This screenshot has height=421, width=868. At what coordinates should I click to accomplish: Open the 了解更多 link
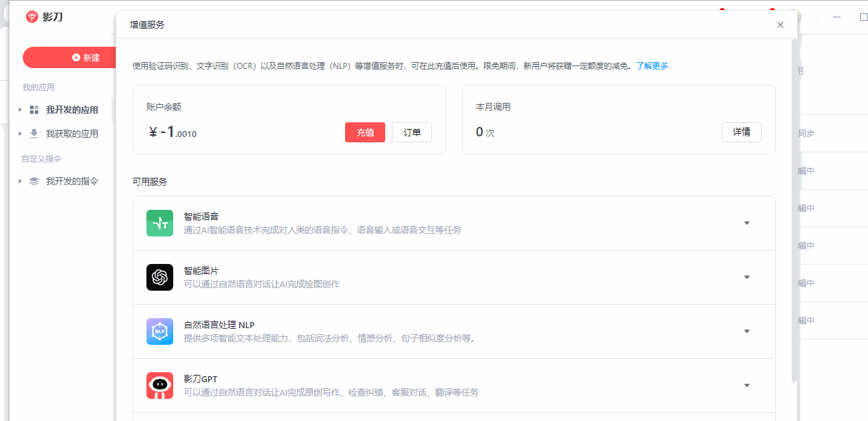click(652, 65)
